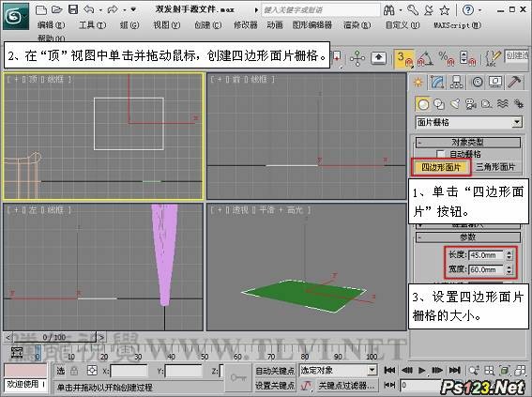Screen dimensions: 532x397
Task: Open the 工具(T) menu
Action: point(92,24)
